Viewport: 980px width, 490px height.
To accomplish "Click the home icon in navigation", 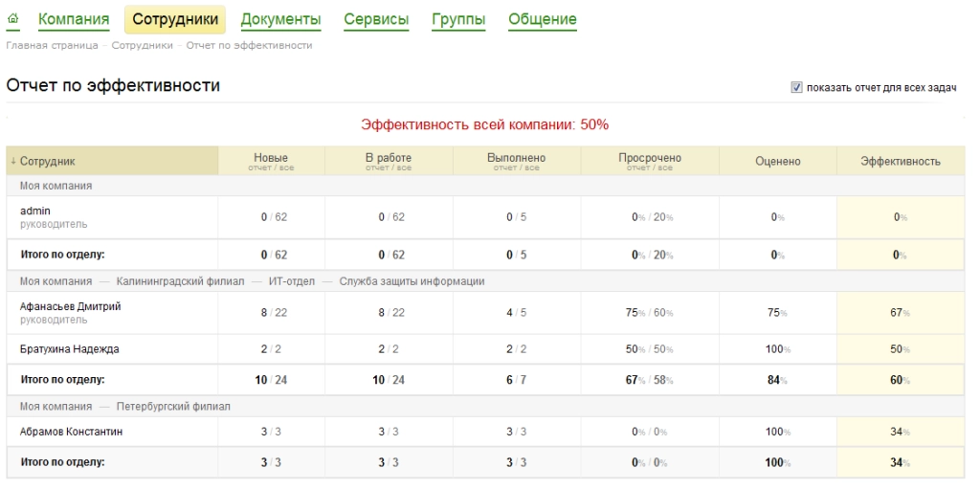I will pos(13,19).
